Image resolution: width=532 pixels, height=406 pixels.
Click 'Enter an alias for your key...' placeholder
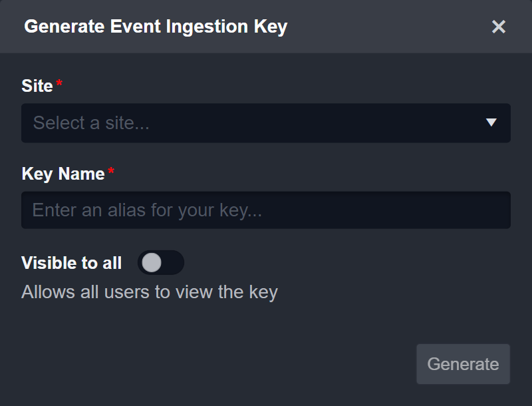(x=147, y=211)
